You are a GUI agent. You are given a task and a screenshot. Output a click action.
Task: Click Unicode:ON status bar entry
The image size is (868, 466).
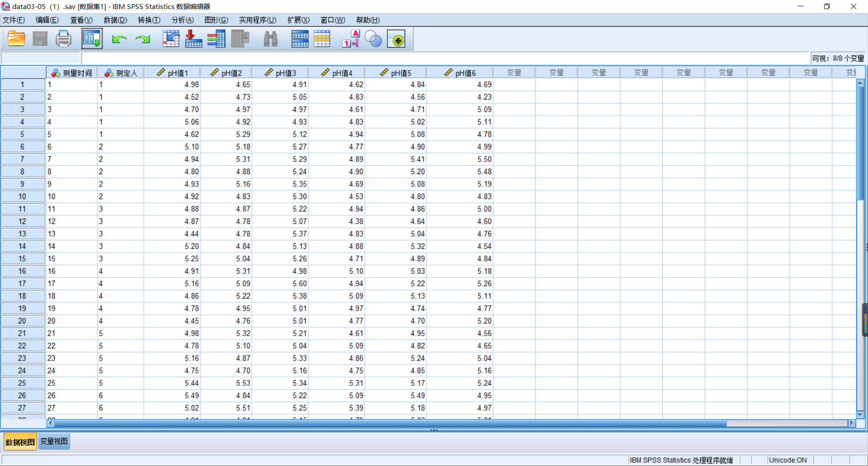[x=788, y=460]
